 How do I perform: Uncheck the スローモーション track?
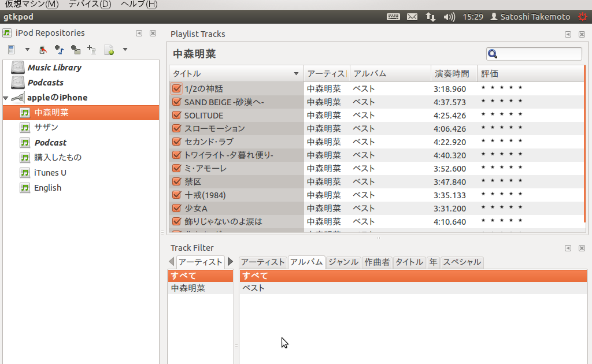tap(176, 128)
